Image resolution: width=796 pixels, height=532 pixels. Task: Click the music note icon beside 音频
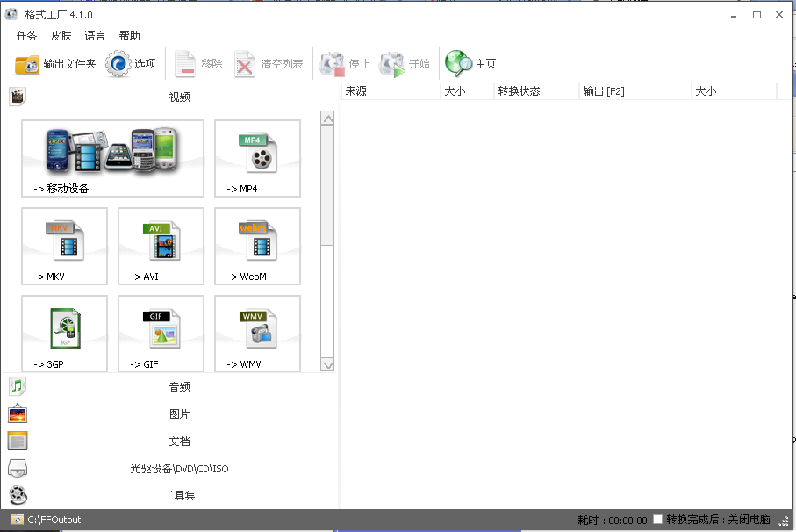click(x=17, y=385)
